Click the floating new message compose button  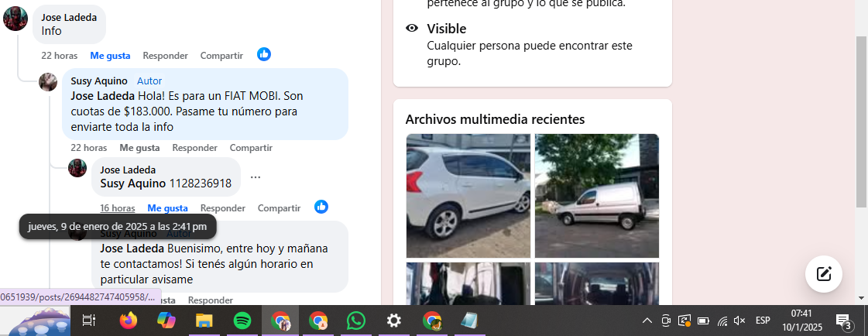click(824, 273)
